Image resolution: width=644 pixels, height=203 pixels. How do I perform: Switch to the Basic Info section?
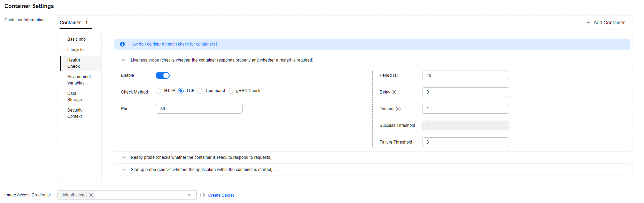(77, 39)
